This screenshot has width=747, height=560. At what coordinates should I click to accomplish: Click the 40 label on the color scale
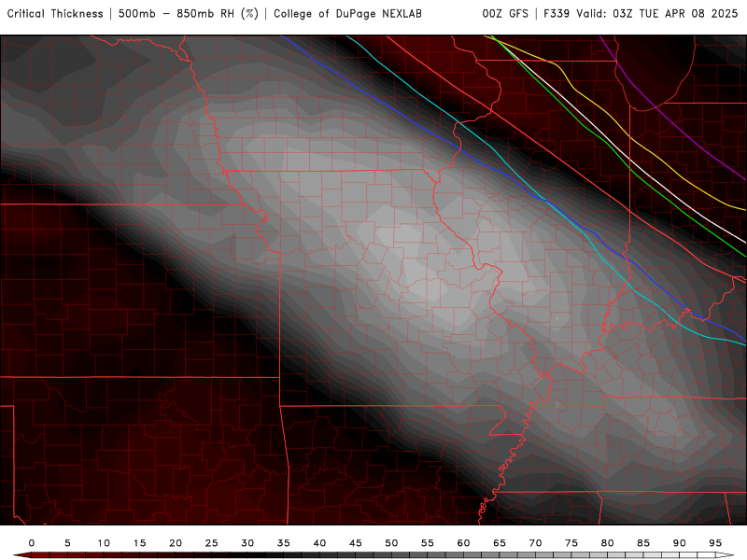tap(319, 543)
